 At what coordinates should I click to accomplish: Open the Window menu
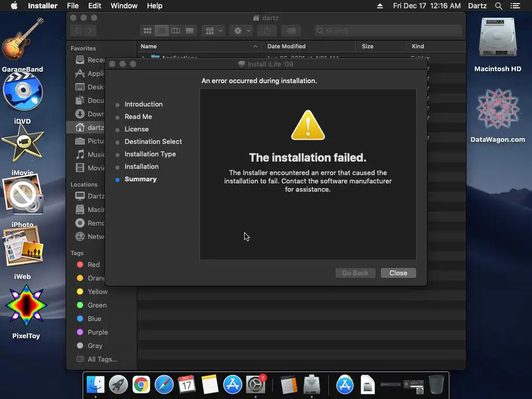click(124, 6)
